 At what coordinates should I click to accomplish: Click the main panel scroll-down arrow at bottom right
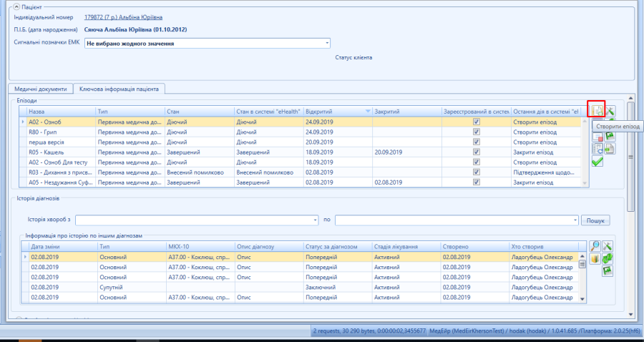[x=632, y=314]
